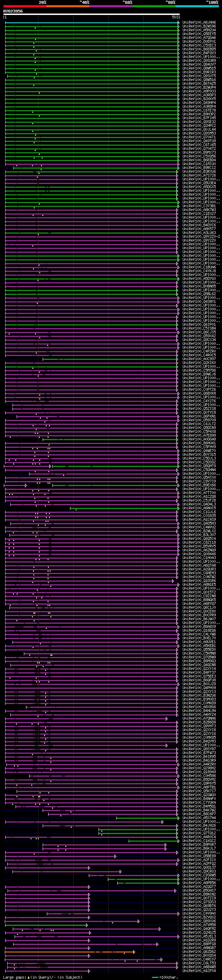
Task: Select hit UniRef100_B2WS96
Action: click(199, 26)
